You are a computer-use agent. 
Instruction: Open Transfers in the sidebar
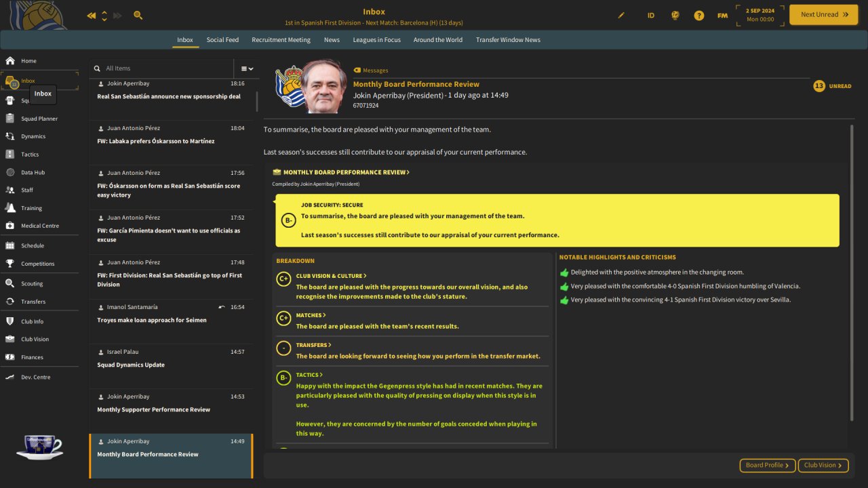[x=39, y=302]
